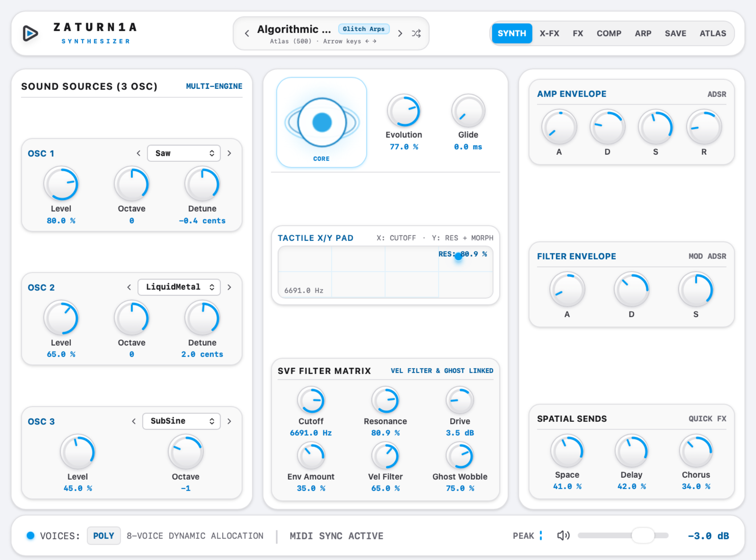
Task: Select next OSC 1 waveform arrow
Action: [229, 153]
